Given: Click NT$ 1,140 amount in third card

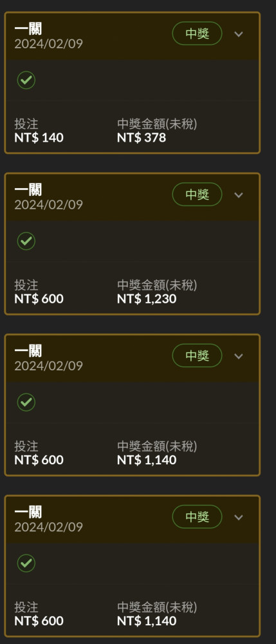Looking at the screenshot, I should click(147, 460).
